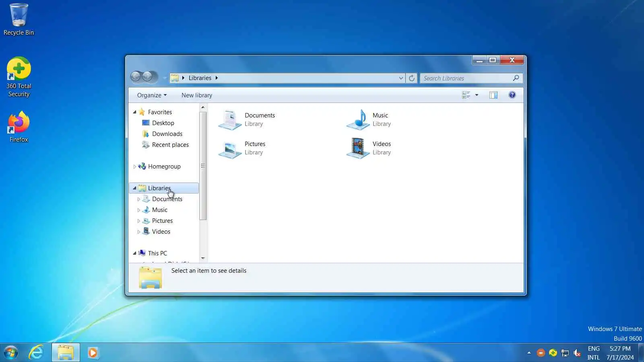Select Homegroup in navigation pane
The width and height of the screenshot is (644, 362).
(x=164, y=167)
